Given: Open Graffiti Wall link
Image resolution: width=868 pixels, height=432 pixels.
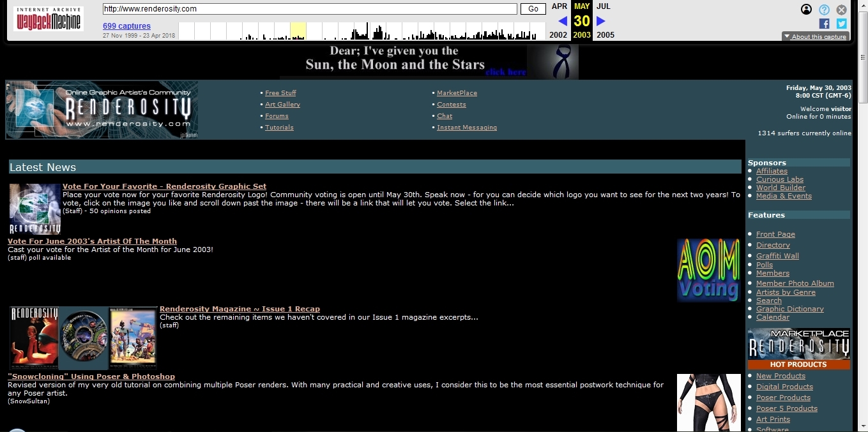Looking at the screenshot, I should pyautogui.click(x=777, y=256).
